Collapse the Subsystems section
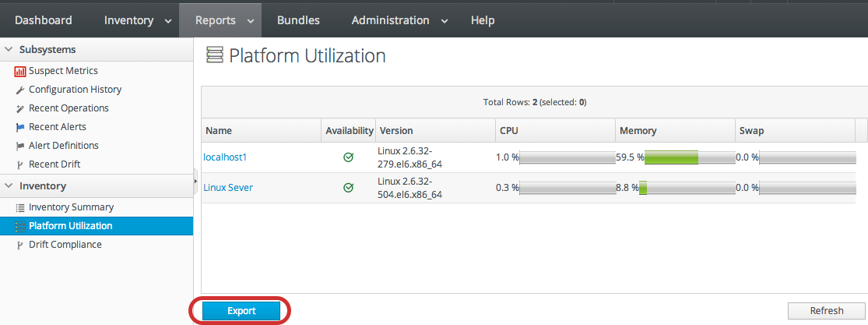868x325 pixels. [9, 50]
